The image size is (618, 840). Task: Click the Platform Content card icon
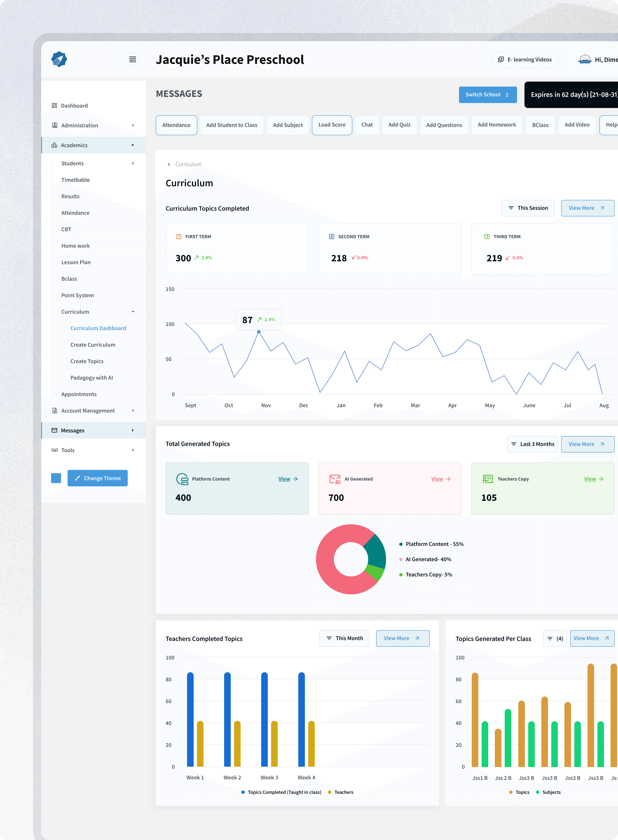182,479
